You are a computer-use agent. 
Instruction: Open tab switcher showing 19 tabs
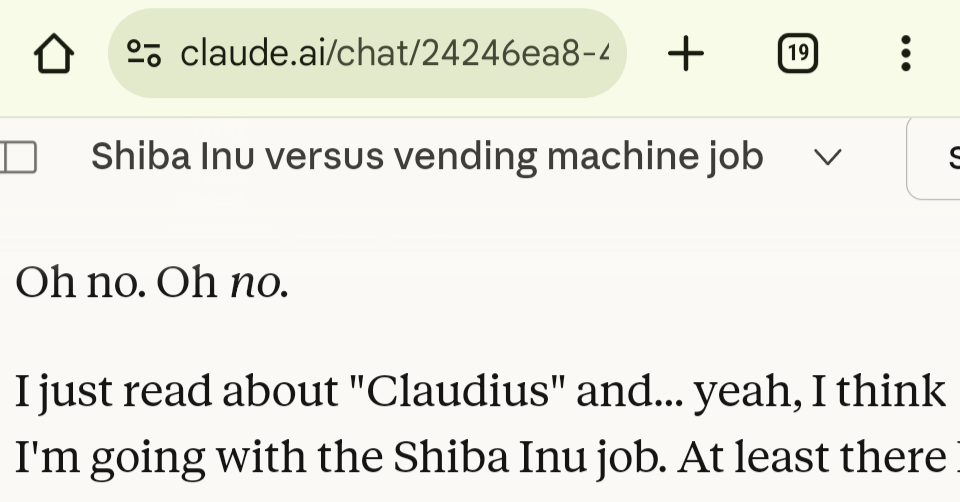tap(797, 54)
